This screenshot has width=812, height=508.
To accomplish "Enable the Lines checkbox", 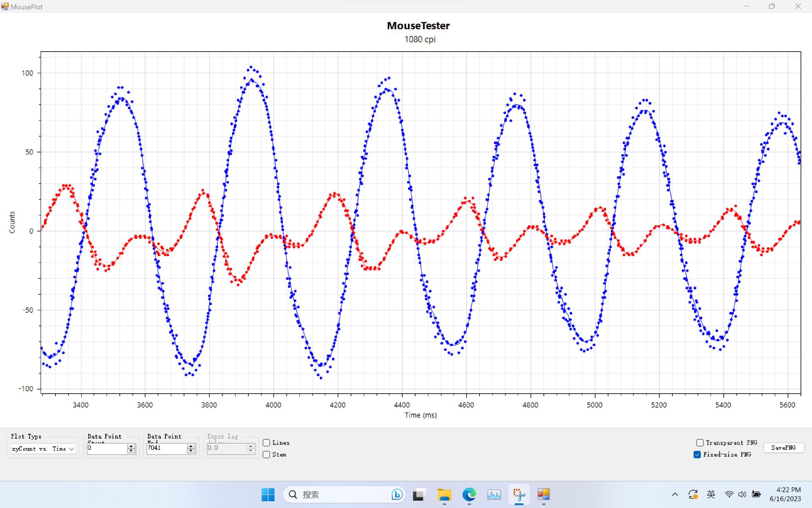I will 266,443.
